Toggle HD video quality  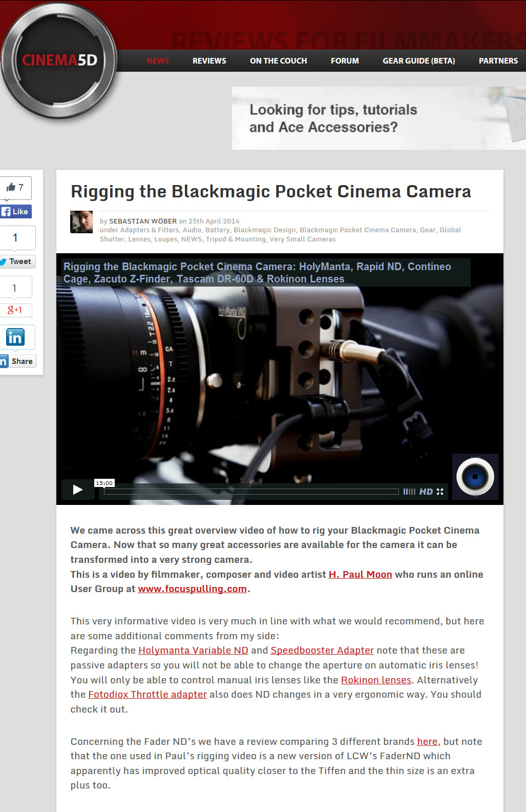pos(426,492)
